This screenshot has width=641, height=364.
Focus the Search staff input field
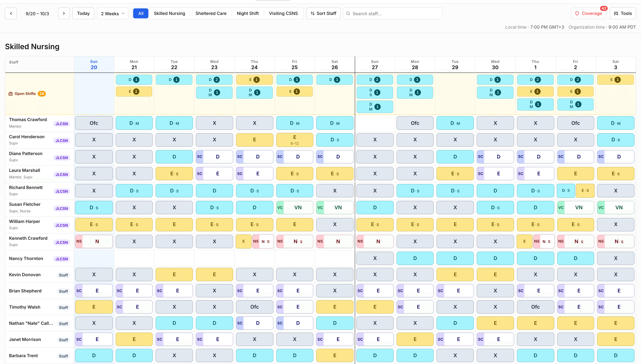coord(393,14)
